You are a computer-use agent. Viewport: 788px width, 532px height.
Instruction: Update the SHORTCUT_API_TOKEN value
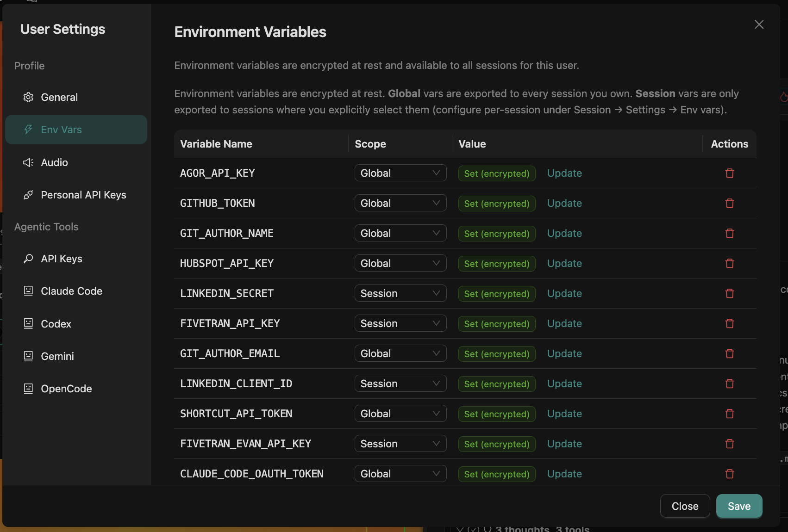564,414
